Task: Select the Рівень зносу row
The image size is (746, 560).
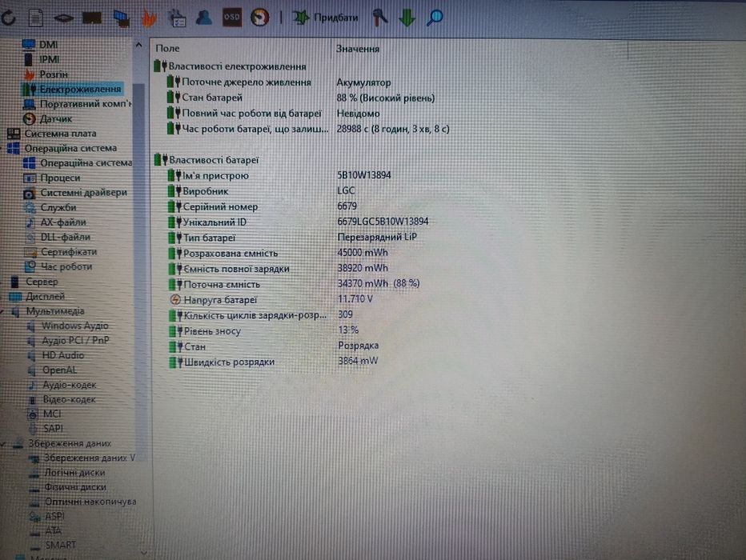Action: [263, 331]
